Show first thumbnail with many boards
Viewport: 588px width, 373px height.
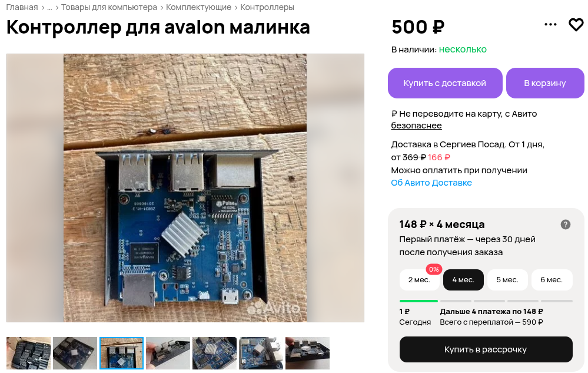point(28,353)
